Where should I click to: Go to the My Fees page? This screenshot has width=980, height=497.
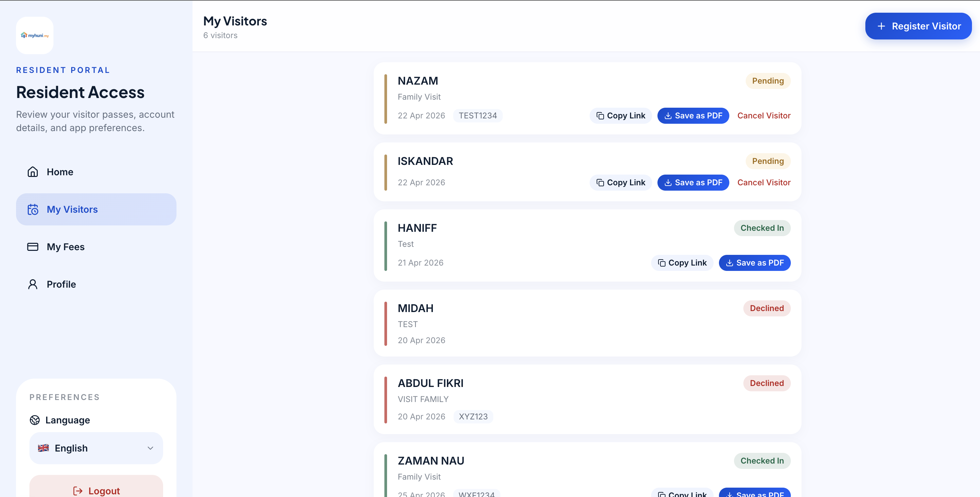click(x=66, y=247)
